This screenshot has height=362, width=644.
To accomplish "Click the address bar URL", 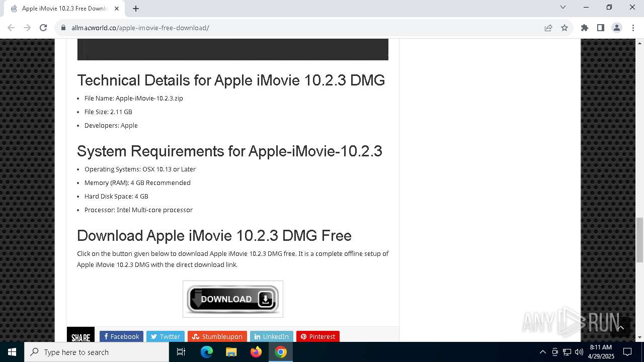I will [x=140, y=28].
